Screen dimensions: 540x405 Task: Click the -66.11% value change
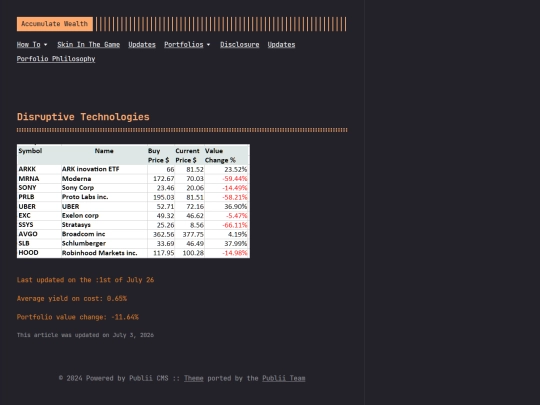(235, 225)
